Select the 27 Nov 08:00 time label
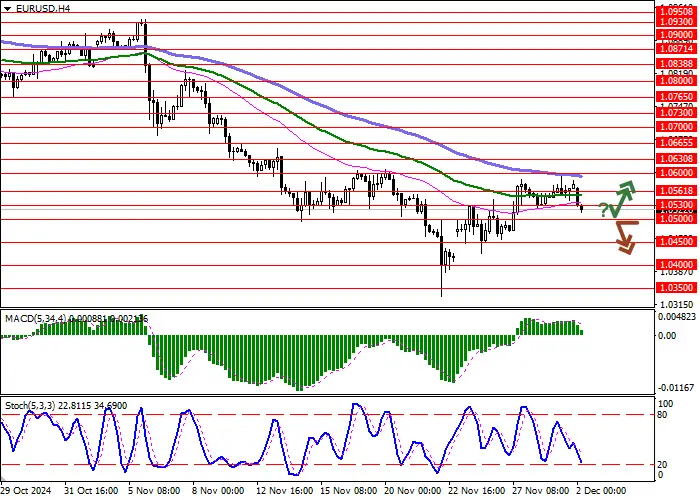The height and width of the screenshot is (500, 700). click(x=540, y=491)
